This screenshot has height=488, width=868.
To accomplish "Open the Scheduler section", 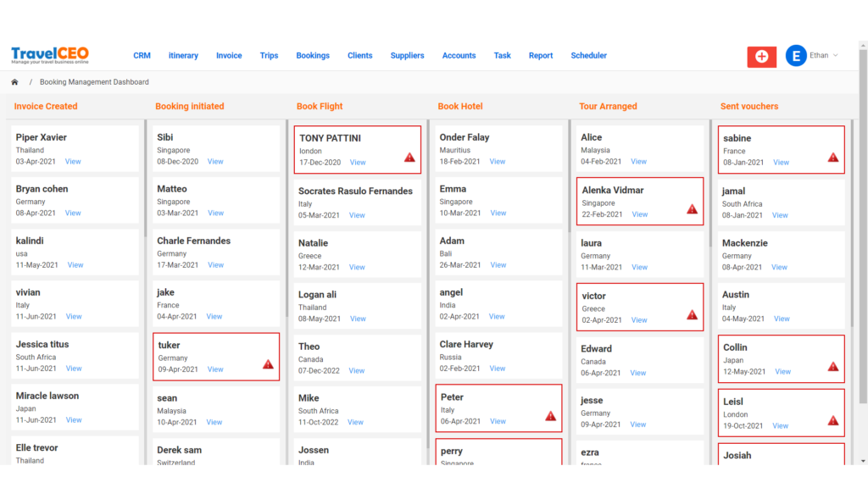I will click(x=588, y=55).
